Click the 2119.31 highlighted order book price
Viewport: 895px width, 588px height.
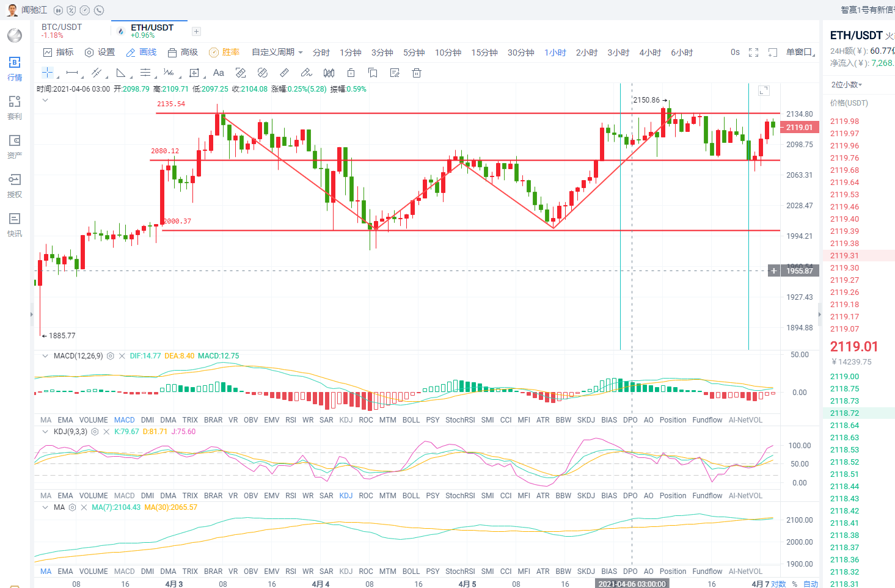pos(844,256)
